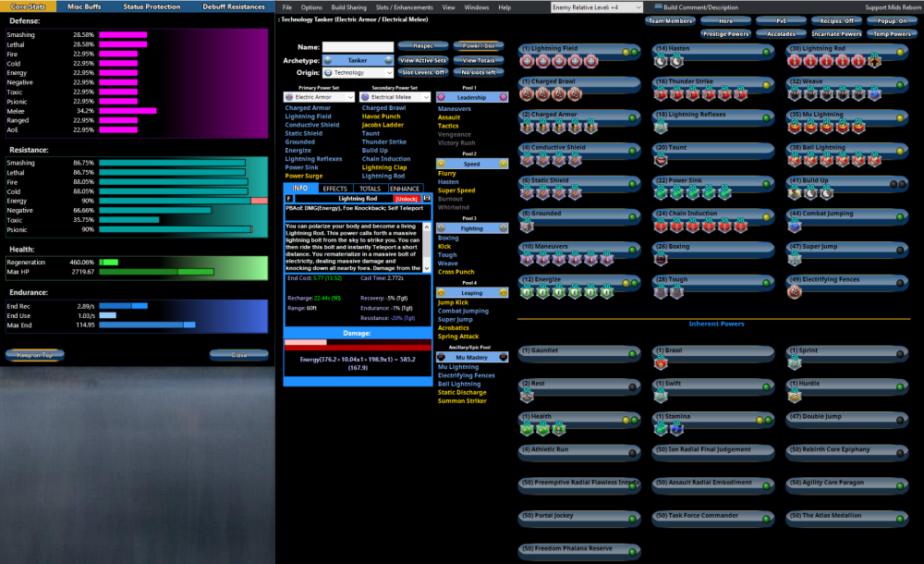
Task: Switch to the Status Protection tab
Action: [152, 6]
